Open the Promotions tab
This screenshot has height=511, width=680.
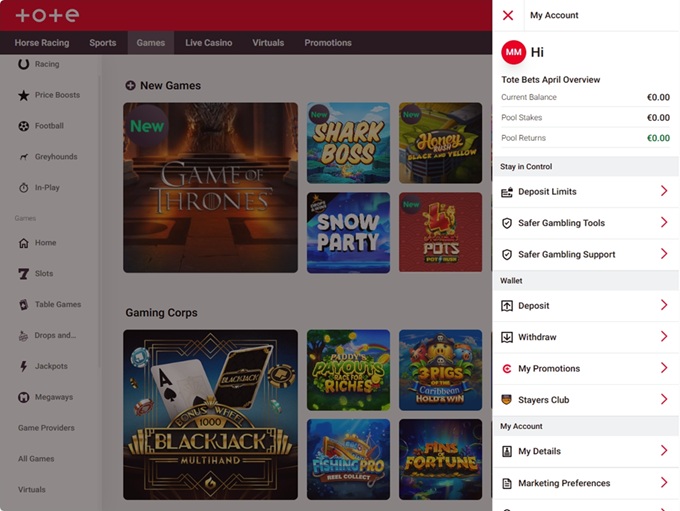click(x=328, y=43)
